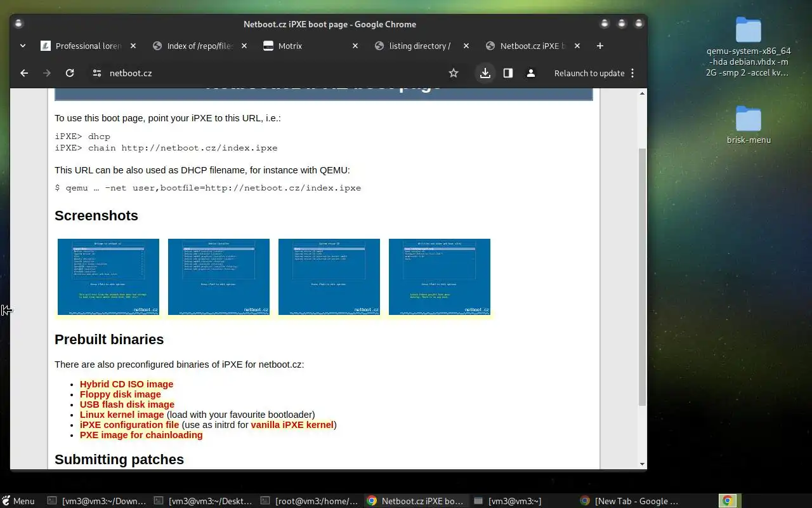Open the Chrome profile icon

click(531, 73)
